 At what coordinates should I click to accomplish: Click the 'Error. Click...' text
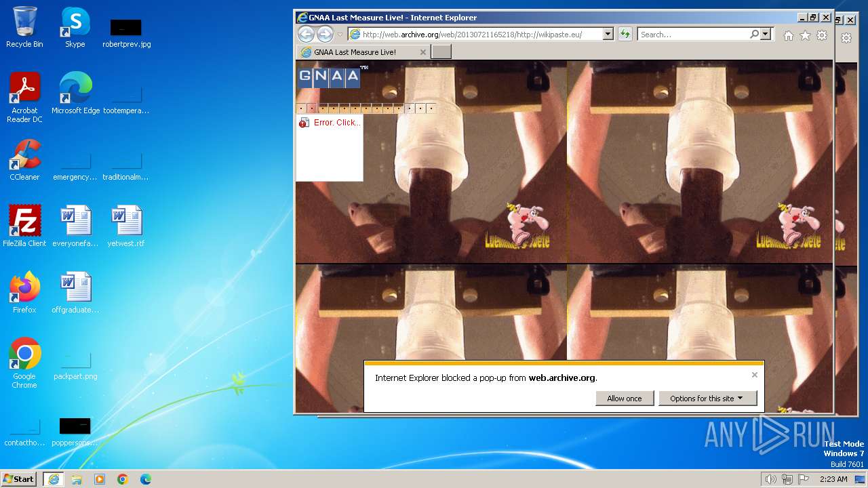[x=337, y=123]
